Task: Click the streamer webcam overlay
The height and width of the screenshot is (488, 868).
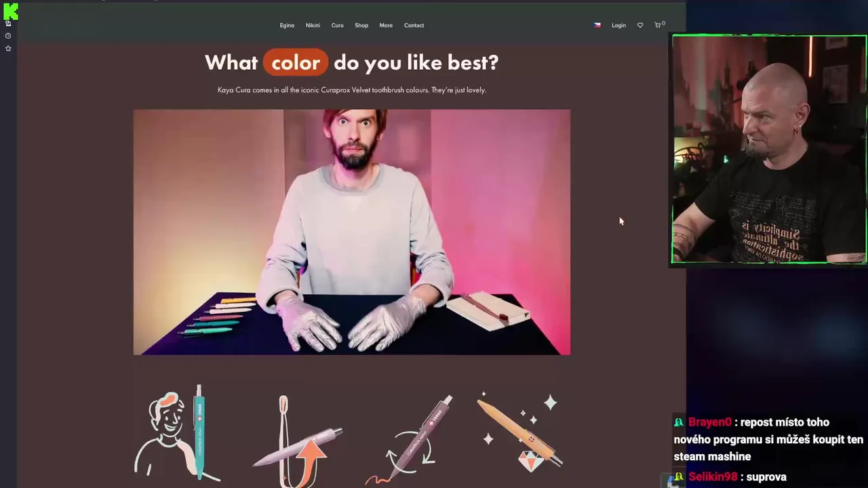Action: tap(769, 149)
